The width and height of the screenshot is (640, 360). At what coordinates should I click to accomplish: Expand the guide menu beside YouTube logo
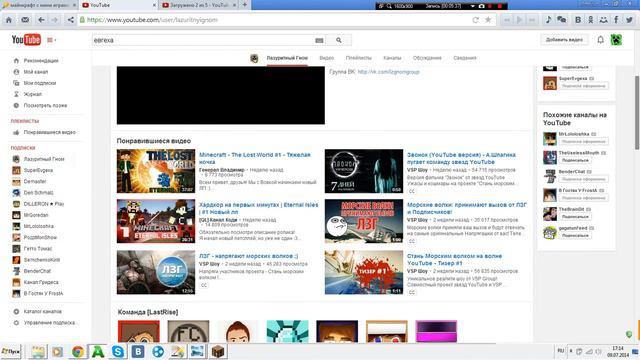click(x=51, y=40)
